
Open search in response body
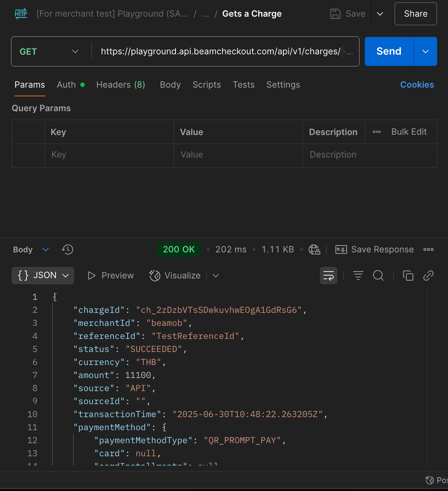pyautogui.click(x=378, y=276)
